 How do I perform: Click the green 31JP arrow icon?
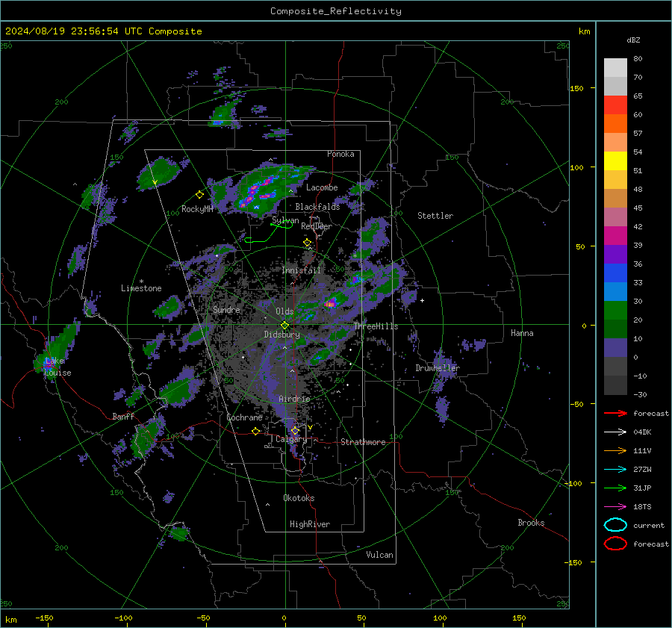(615, 488)
